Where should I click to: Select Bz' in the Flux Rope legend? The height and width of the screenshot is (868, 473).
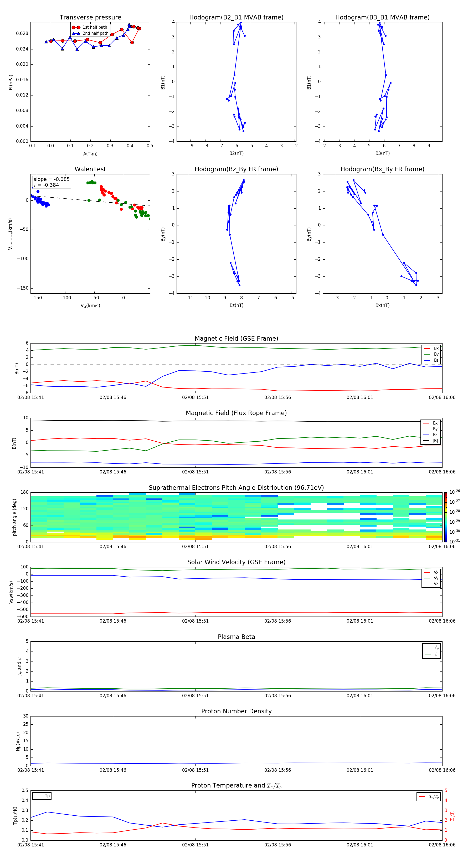[x=431, y=435]
